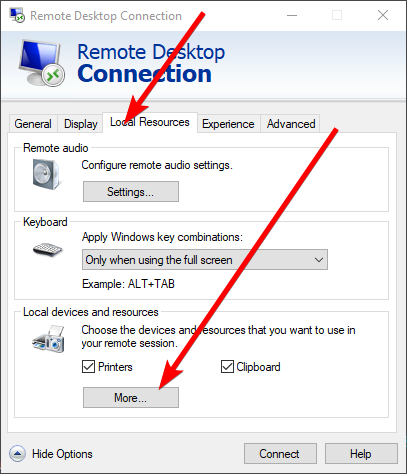Click the speaker icon under Remote audio
This screenshot has width=407, height=474.
(x=46, y=174)
